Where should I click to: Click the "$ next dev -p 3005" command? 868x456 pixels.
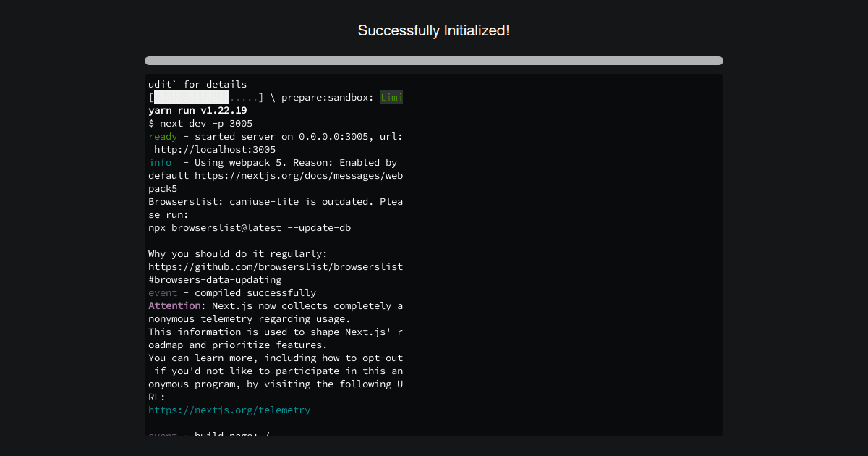(200, 124)
